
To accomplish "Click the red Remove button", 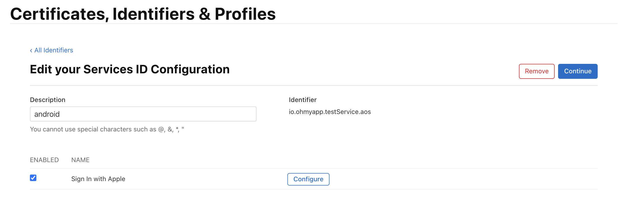I will point(536,71).
